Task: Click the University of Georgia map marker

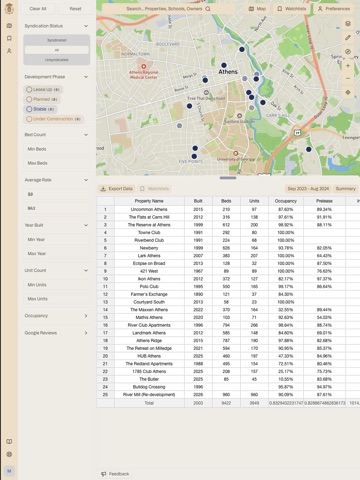Action: 236,153
